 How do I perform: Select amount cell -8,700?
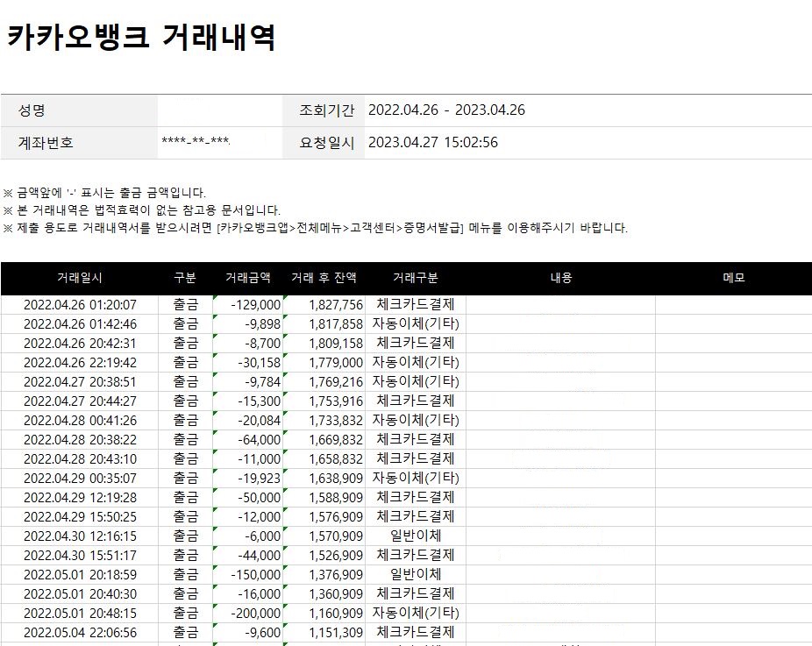pyautogui.click(x=247, y=344)
